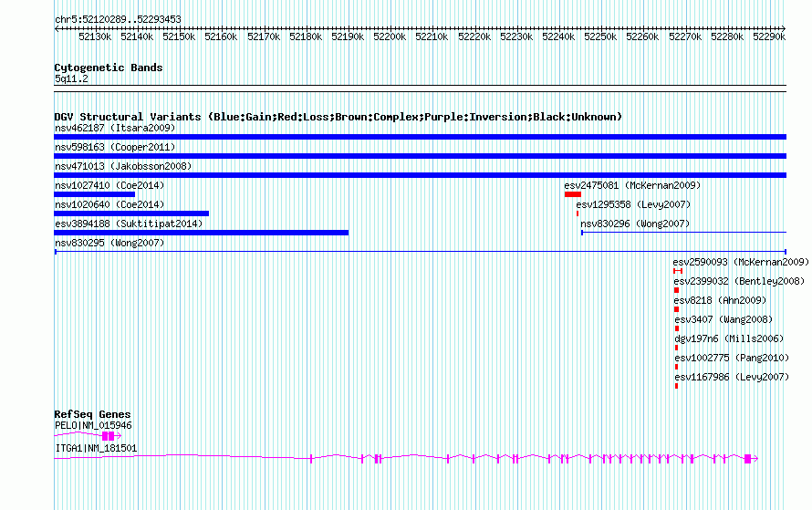Click the chr5:52120289..52293453 coordinate label

point(118,19)
